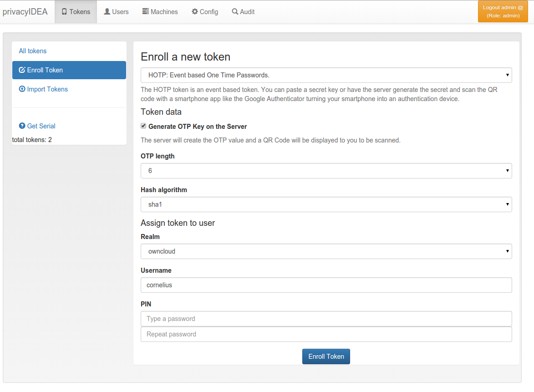
Task: Open the OTP length dropdown
Action: pos(326,171)
